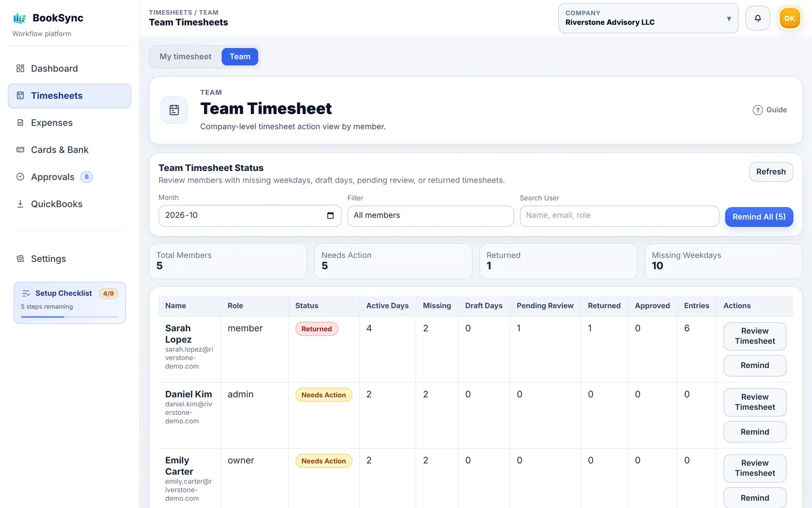Viewport: 812px width, 508px height.
Task: Open the Month field showing 2026-10
Action: tap(250, 216)
